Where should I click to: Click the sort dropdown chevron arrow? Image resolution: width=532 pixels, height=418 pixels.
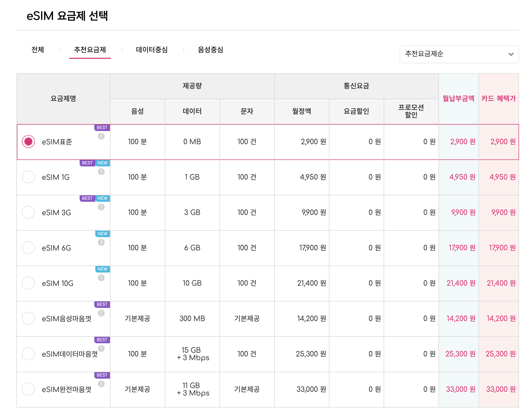coord(511,54)
